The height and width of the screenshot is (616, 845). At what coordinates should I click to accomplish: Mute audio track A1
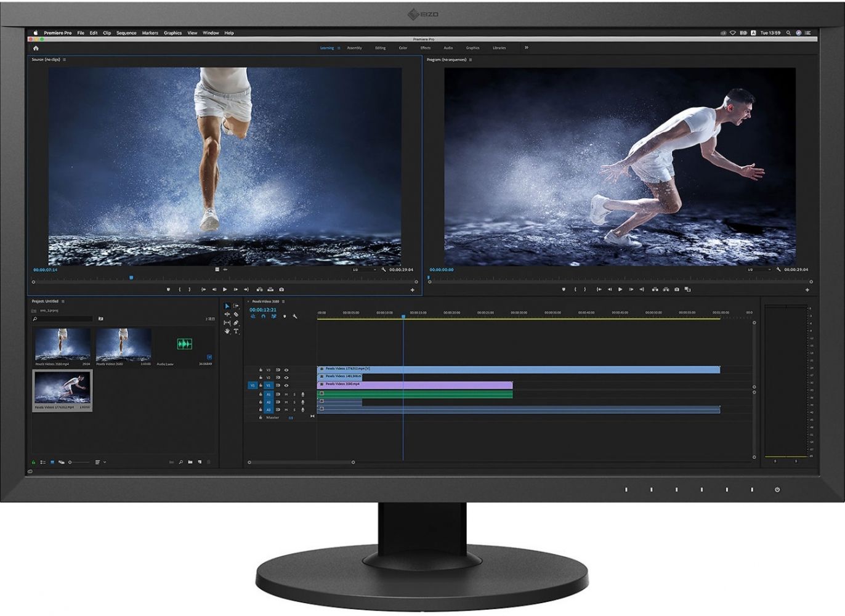pyautogui.click(x=286, y=394)
